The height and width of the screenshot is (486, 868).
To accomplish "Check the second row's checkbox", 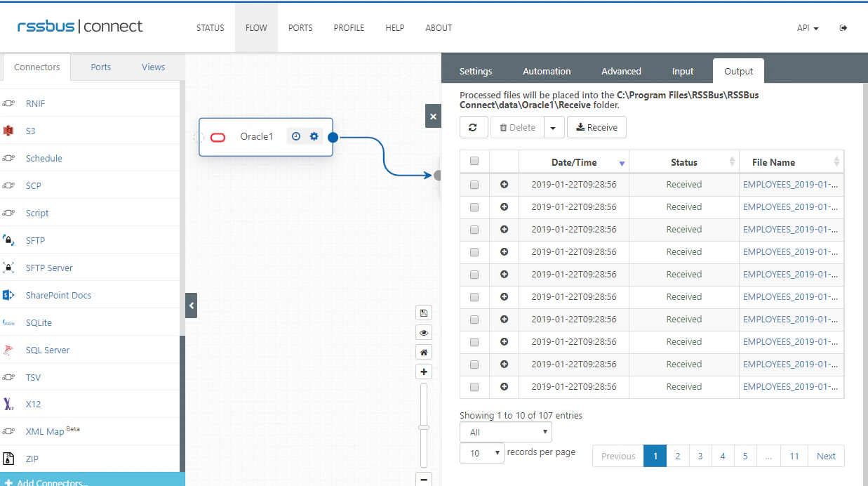I will coord(474,207).
